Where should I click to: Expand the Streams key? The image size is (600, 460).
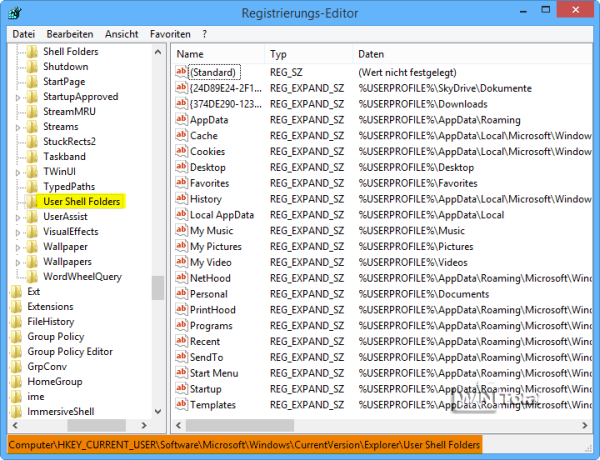(18, 127)
